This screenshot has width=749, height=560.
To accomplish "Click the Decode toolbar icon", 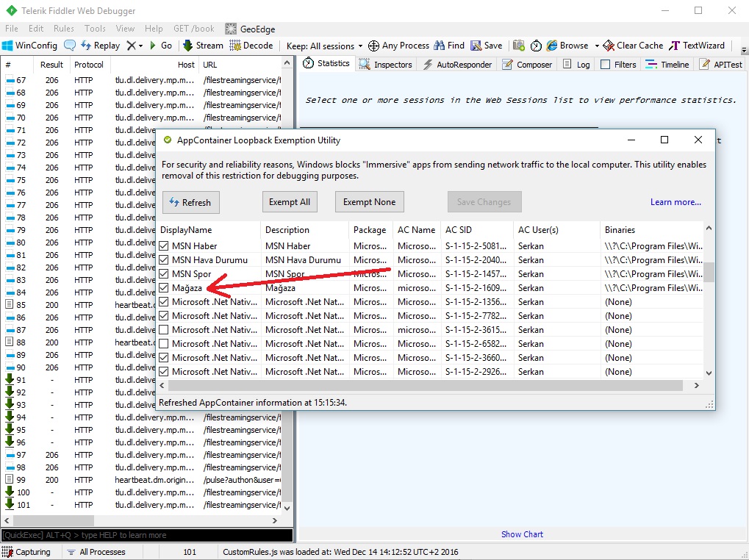I will (235, 46).
